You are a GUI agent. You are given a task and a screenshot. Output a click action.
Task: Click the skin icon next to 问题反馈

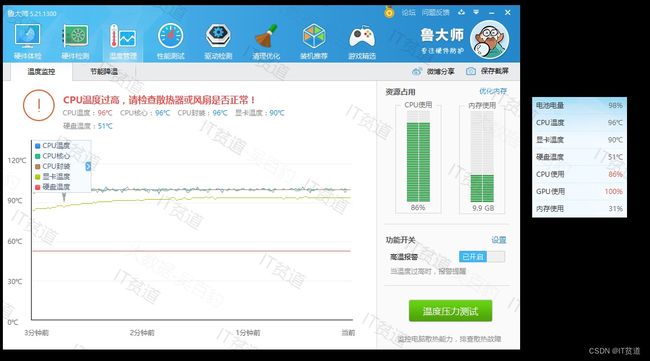point(461,12)
